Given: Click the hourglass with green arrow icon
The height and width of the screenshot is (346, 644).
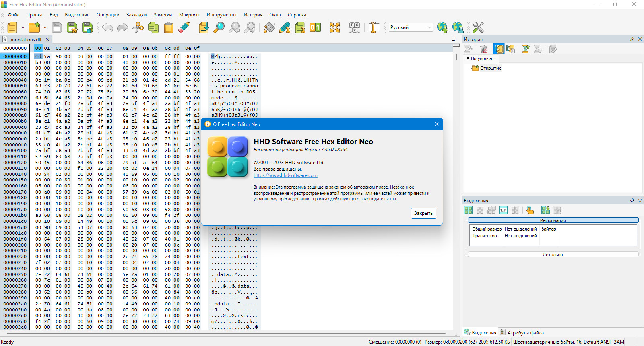Looking at the screenshot, I should (526, 49).
